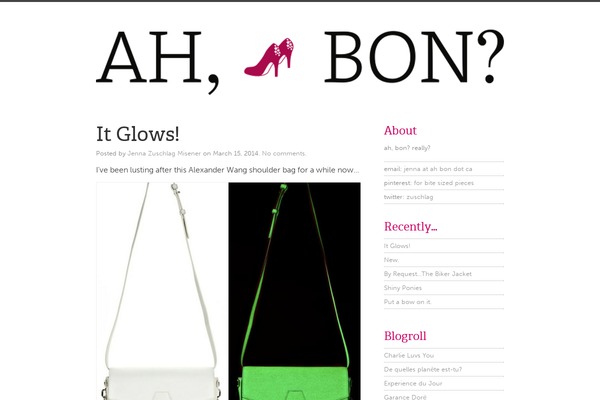The image size is (600, 400).
Task: Open the 'It Glows!' post title
Action: pos(137,134)
